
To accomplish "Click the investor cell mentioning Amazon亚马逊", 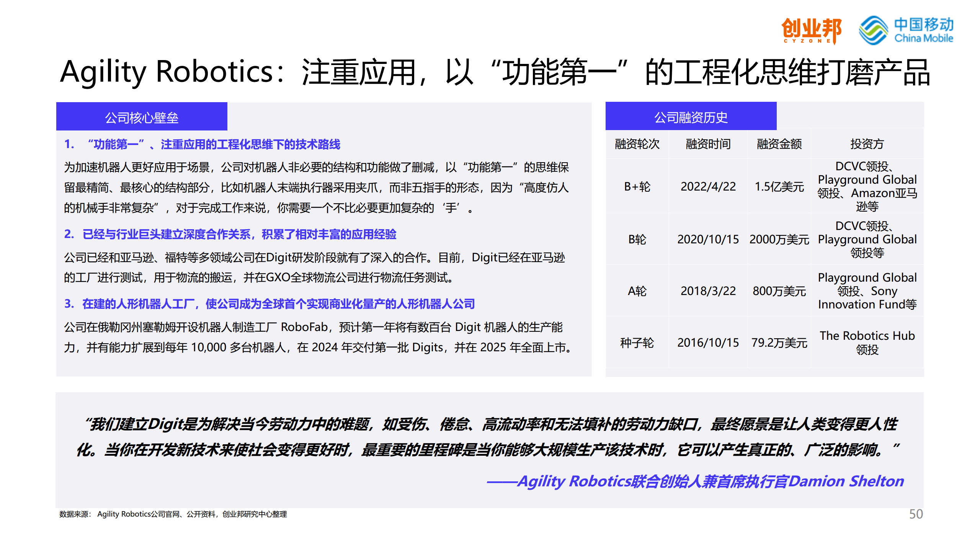I will (x=867, y=186).
